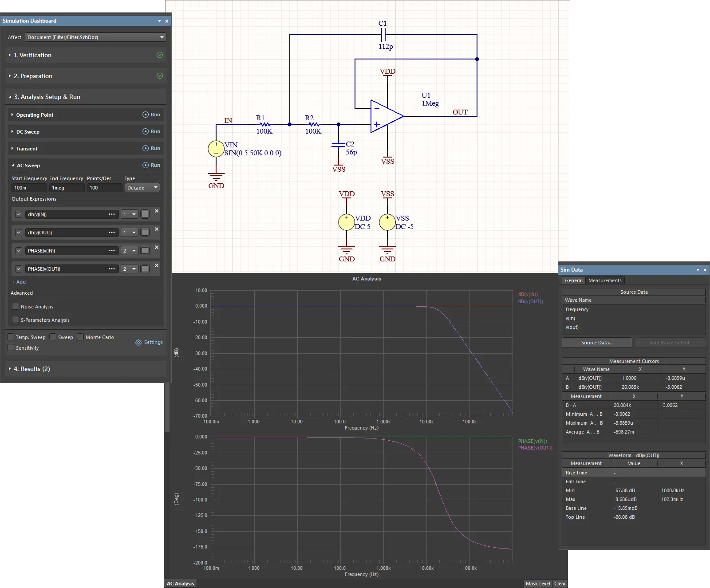Remove the PHASE(v(IN)) output expression
Viewport: 710px width, 588px height.
click(x=157, y=248)
